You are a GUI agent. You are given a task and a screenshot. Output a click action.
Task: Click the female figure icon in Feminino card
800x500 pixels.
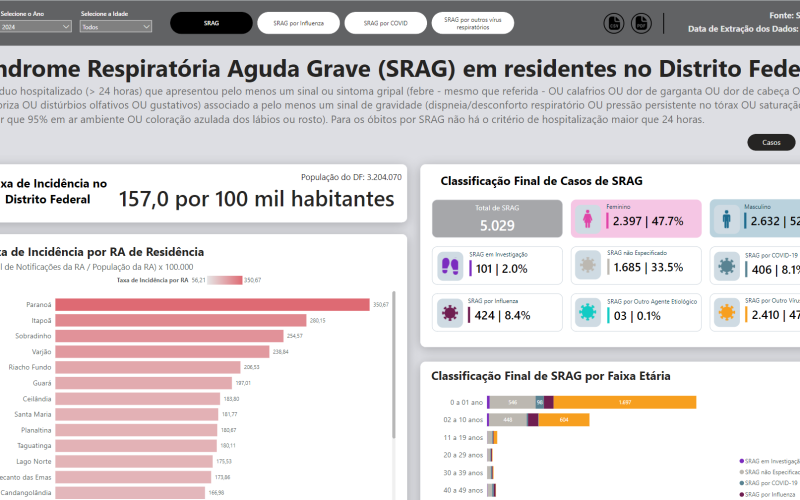588,219
